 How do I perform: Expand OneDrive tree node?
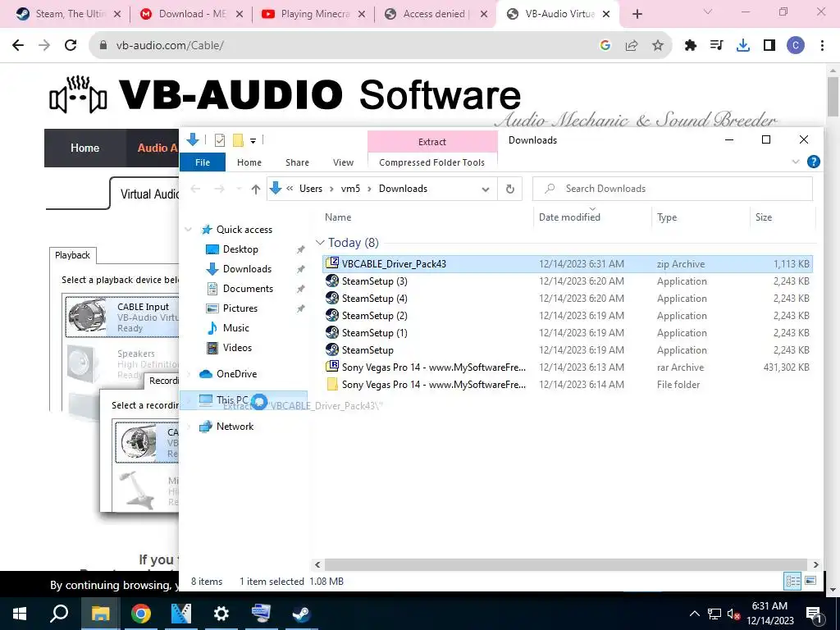(188, 374)
